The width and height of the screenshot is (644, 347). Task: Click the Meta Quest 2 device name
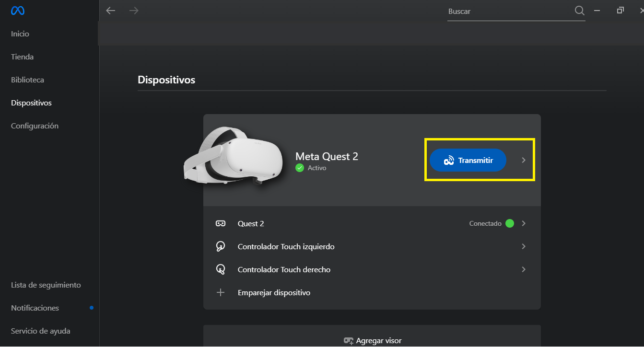coord(327,156)
